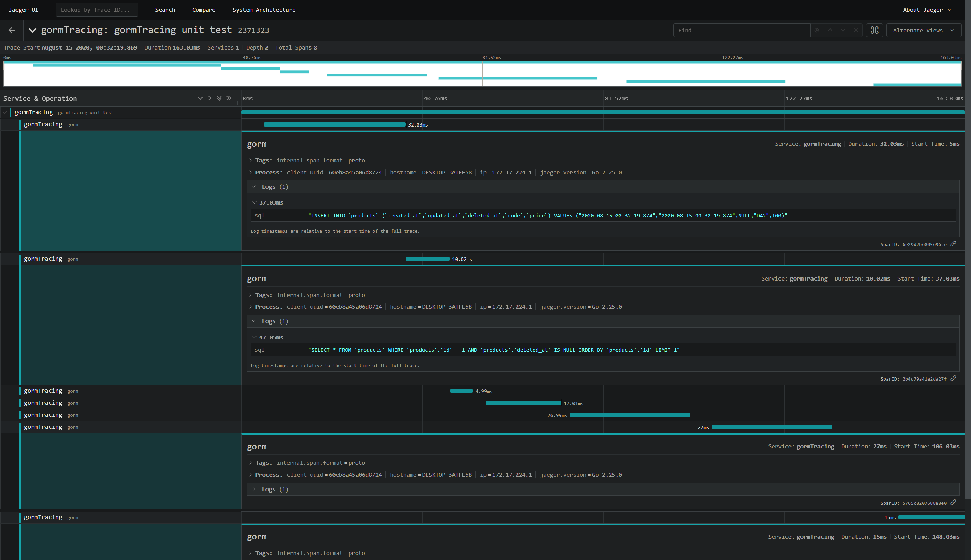Expand the Logs section of the 27ms span
The height and width of the screenshot is (560, 971).
(x=253, y=489)
